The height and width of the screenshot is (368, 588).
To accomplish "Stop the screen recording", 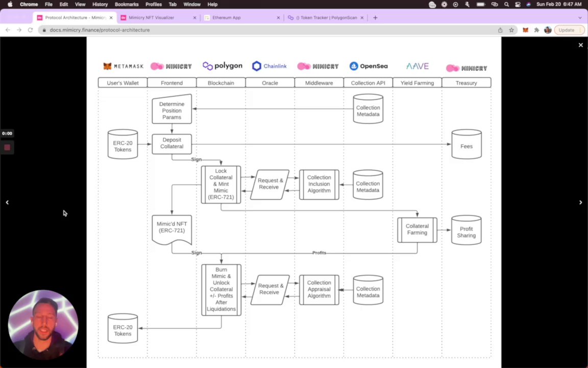I will [7, 148].
